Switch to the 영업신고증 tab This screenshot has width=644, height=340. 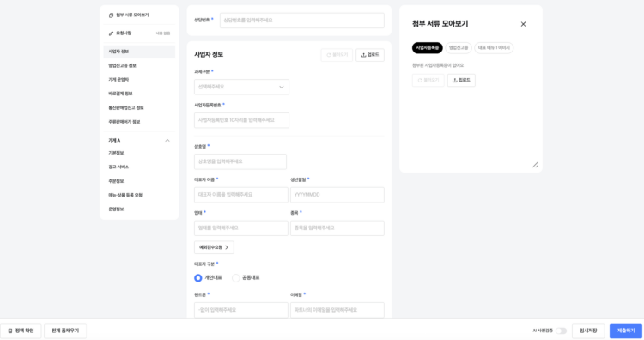[459, 47]
